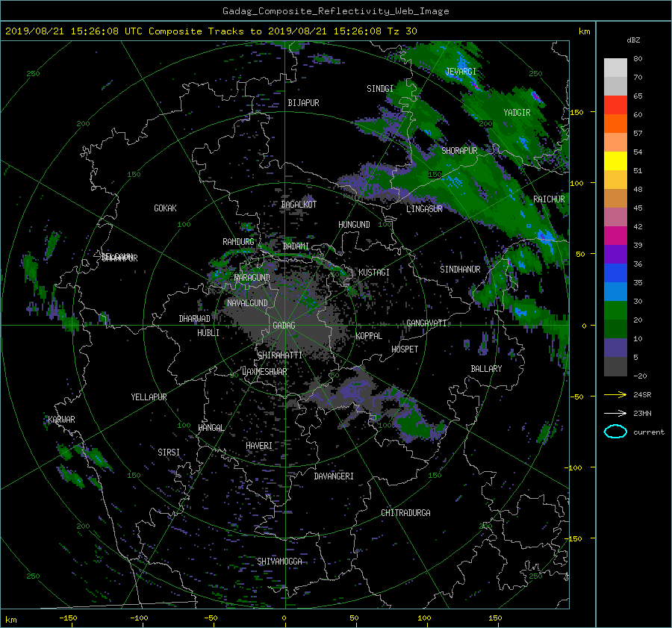Click the yellow 51 dBZ legend swatch
The width and height of the screenshot is (672, 628).
pyautogui.click(x=615, y=161)
